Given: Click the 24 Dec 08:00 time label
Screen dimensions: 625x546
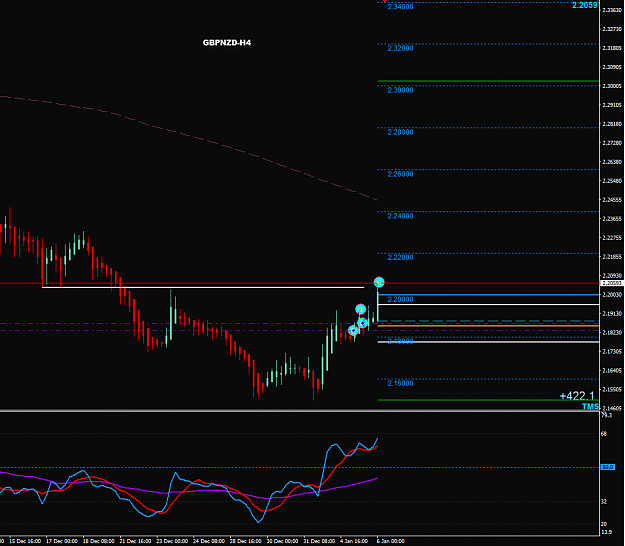Looking at the screenshot, I should pyautogui.click(x=209, y=541).
